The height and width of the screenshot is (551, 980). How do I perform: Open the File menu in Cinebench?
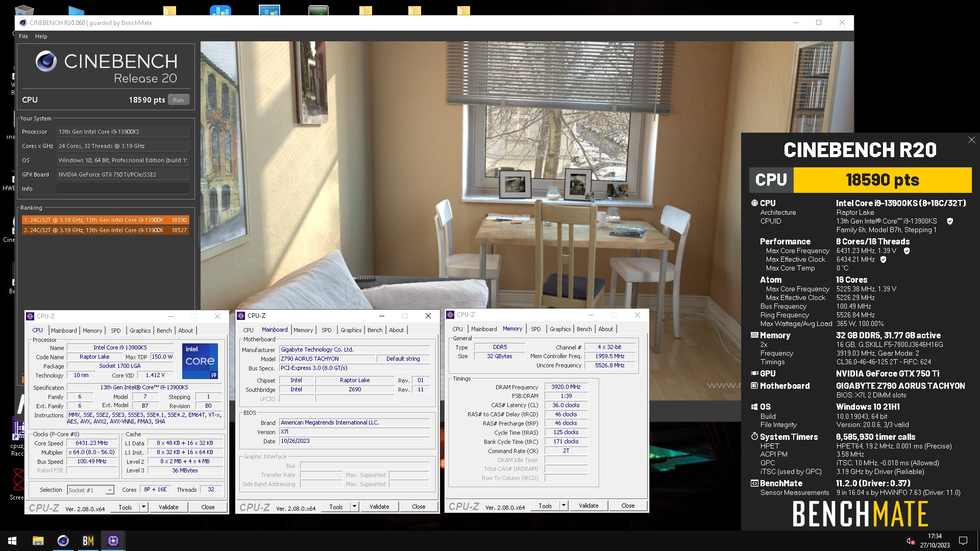pyautogui.click(x=23, y=36)
